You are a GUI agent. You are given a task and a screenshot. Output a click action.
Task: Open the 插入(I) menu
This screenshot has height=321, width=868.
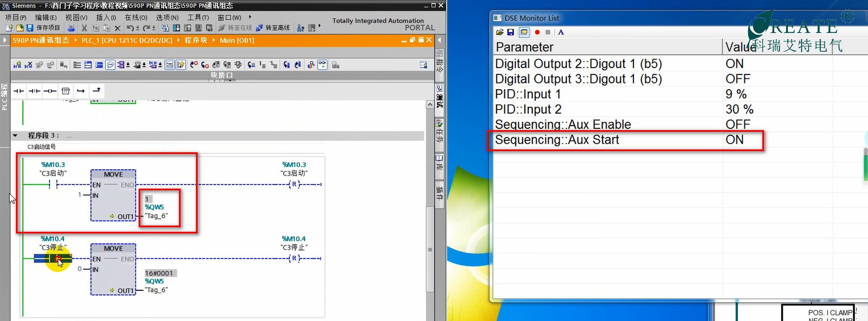click(x=106, y=17)
